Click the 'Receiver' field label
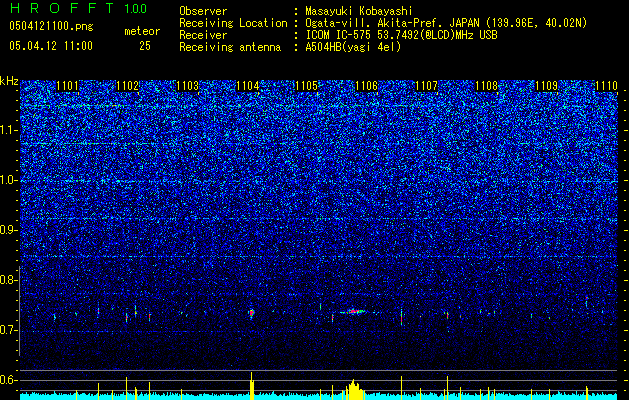629x400 pixels. (203, 35)
